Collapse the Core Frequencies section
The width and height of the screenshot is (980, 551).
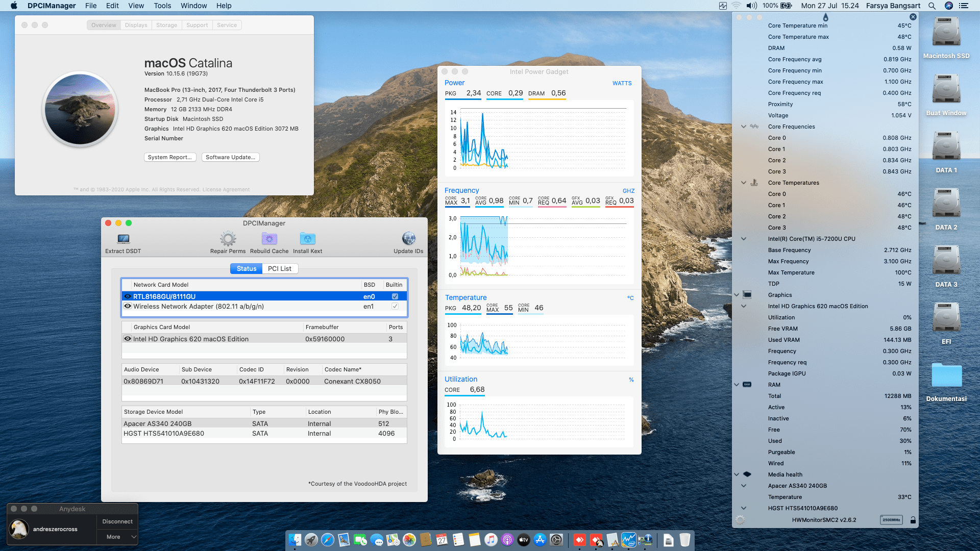tap(743, 127)
